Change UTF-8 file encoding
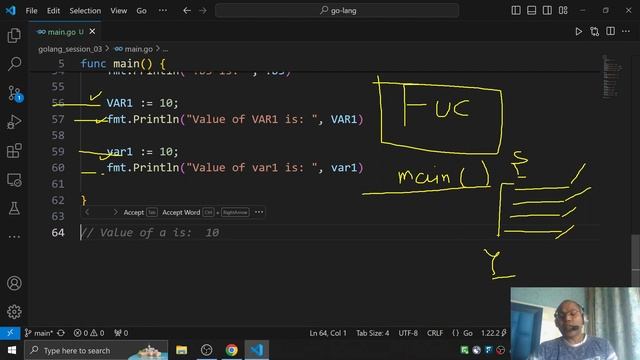This screenshot has height=360, width=640. [x=408, y=333]
